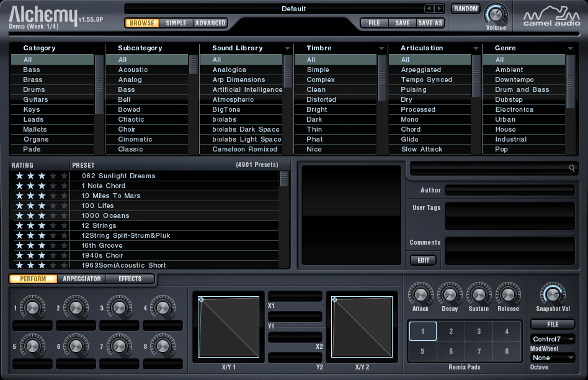Click the SAVE button
Screen dimensions: 588x380
pyautogui.click(x=403, y=23)
